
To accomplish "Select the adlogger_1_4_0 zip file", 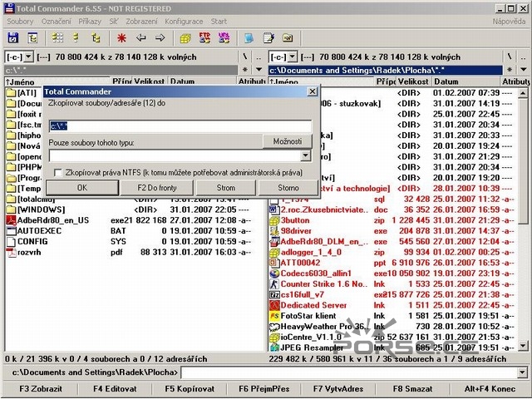I will point(393,253).
